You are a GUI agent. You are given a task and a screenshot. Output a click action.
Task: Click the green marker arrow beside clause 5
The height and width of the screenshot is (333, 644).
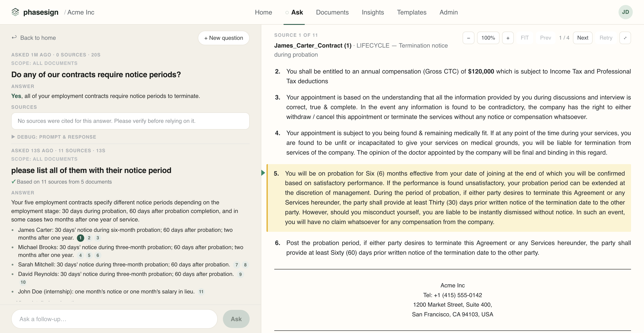[x=263, y=173]
